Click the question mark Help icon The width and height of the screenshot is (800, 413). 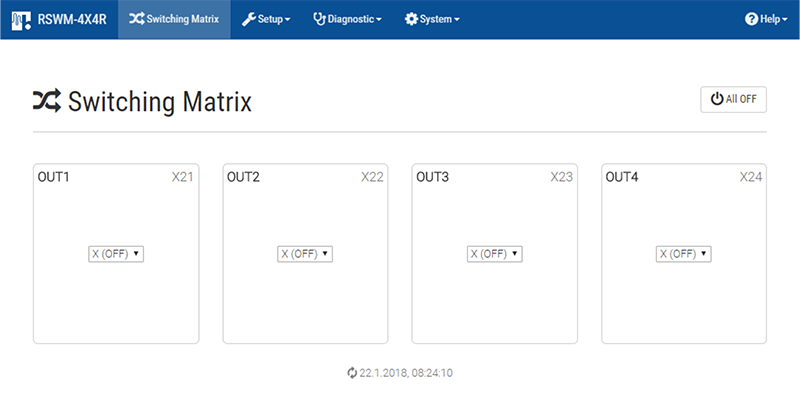751,19
